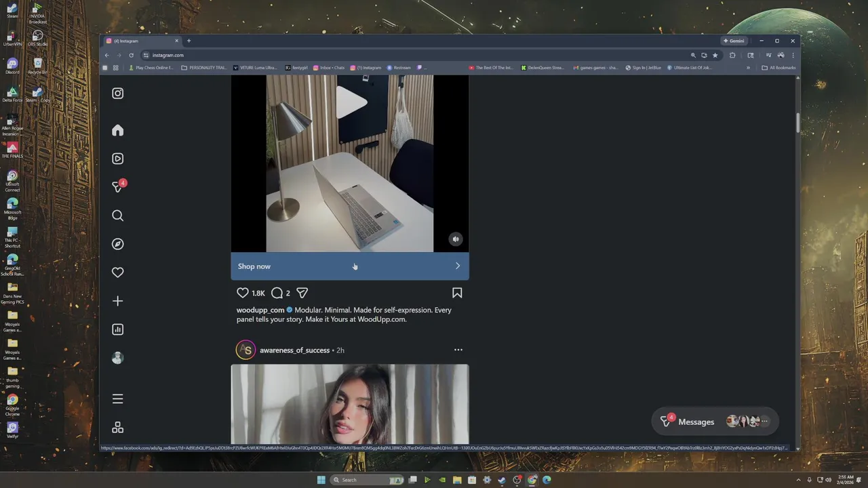Open the awareness_of_success profile name
The width and height of the screenshot is (868, 488).
tap(294, 350)
